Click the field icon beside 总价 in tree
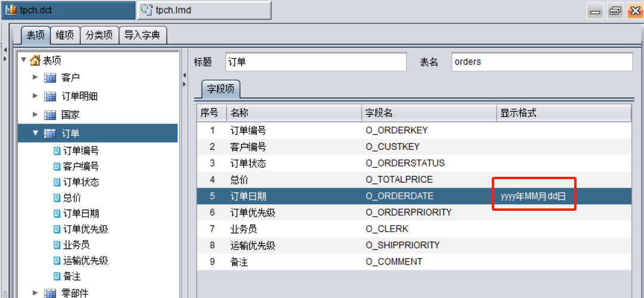The image size is (644, 298). [57, 198]
